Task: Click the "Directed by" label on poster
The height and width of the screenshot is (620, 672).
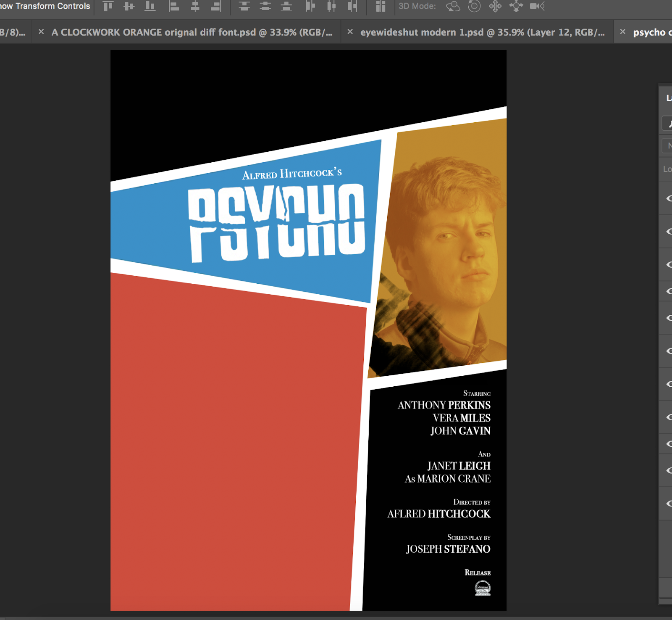Action: tap(472, 502)
